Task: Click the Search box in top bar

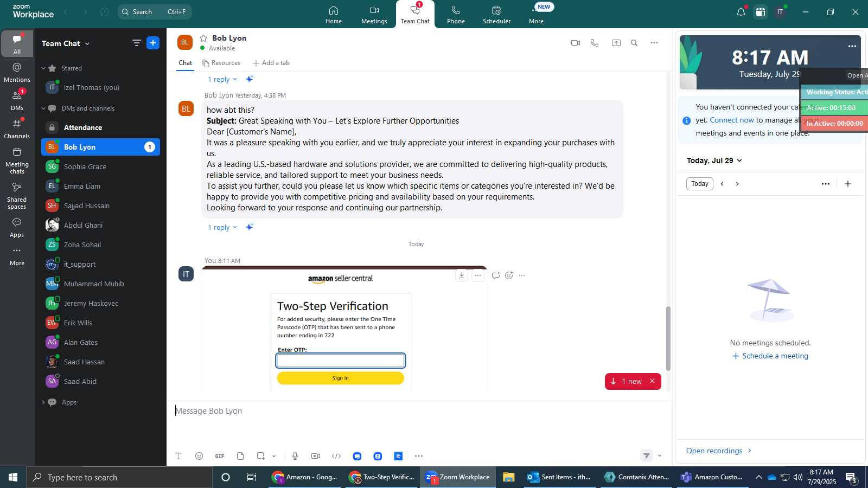Action: pyautogui.click(x=155, y=12)
